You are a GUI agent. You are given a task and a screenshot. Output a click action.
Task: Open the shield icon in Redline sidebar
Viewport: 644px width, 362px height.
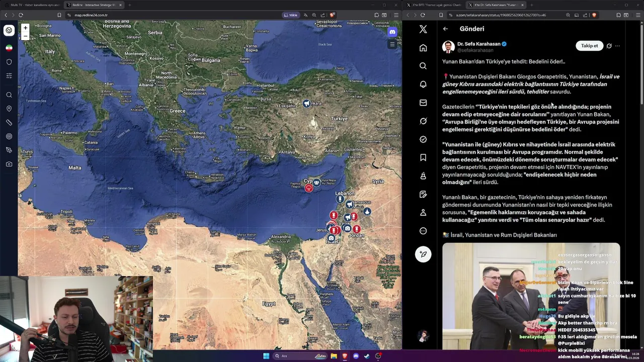click(9, 62)
